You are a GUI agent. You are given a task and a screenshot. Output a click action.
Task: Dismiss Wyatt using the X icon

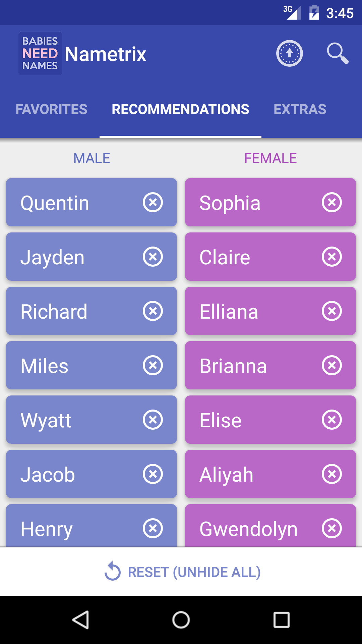pyautogui.click(x=153, y=420)
